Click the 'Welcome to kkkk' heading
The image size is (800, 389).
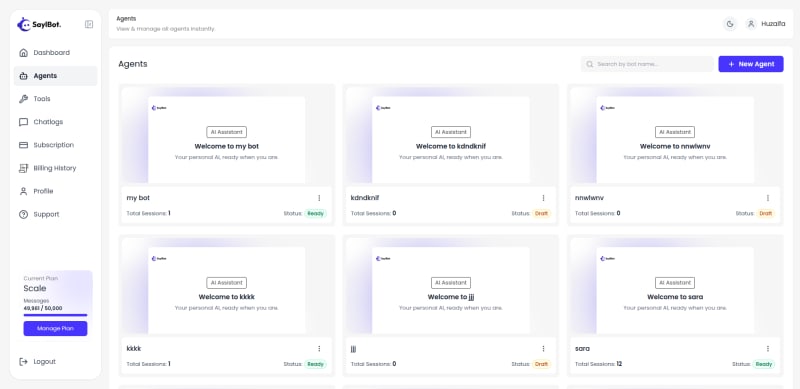[227, 297]
